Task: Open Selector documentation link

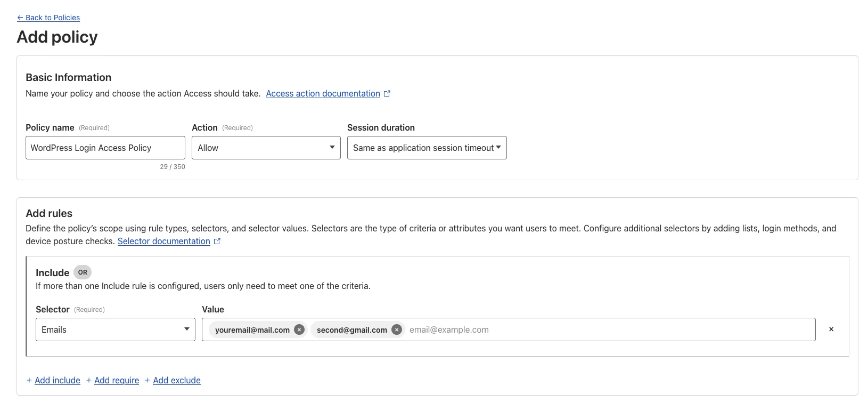Action: 163,241
